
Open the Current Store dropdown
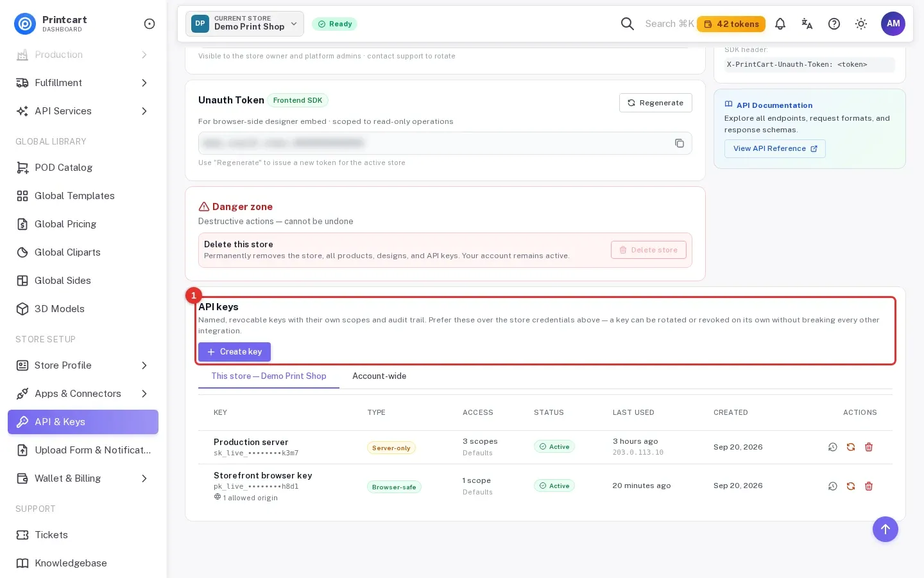tap(244, 24)
